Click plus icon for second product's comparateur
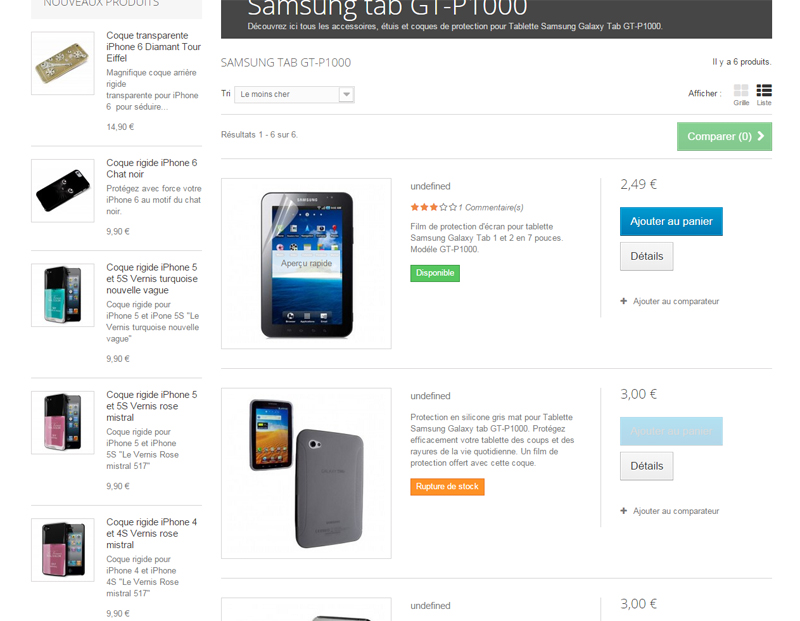Viewport: 800px width, 621px height. tap(624, 511)
